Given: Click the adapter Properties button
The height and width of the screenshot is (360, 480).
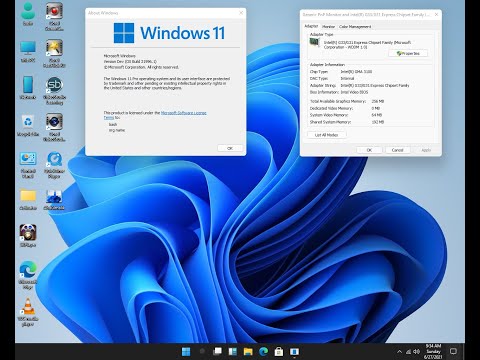Looking at the screenshot, I should pyautogui.click(x=408, y=53).
